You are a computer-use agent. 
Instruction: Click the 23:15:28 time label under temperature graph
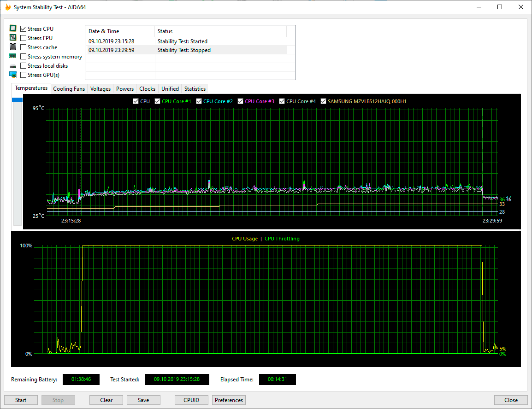point(71,221)
